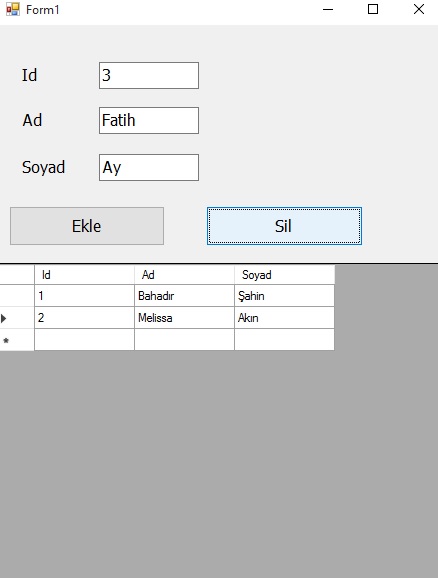Select the new-row asterisk row header
Screen dimensions: 438x578
pos(17,340)
